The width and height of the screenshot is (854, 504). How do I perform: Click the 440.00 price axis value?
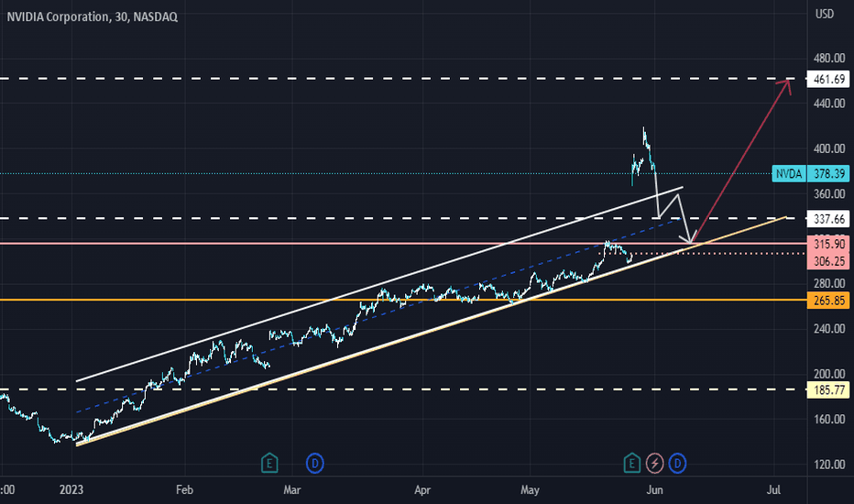point(829,104)
